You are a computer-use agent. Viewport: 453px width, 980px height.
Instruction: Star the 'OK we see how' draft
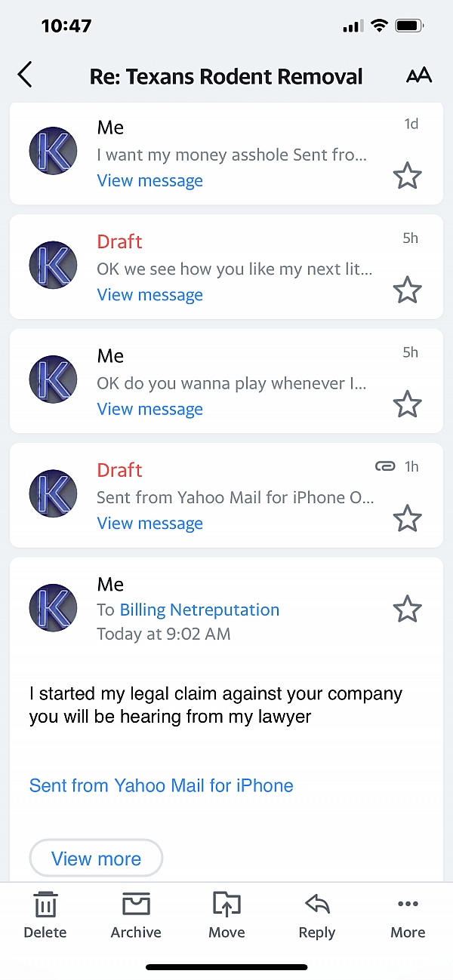click(x=408, y=290)
